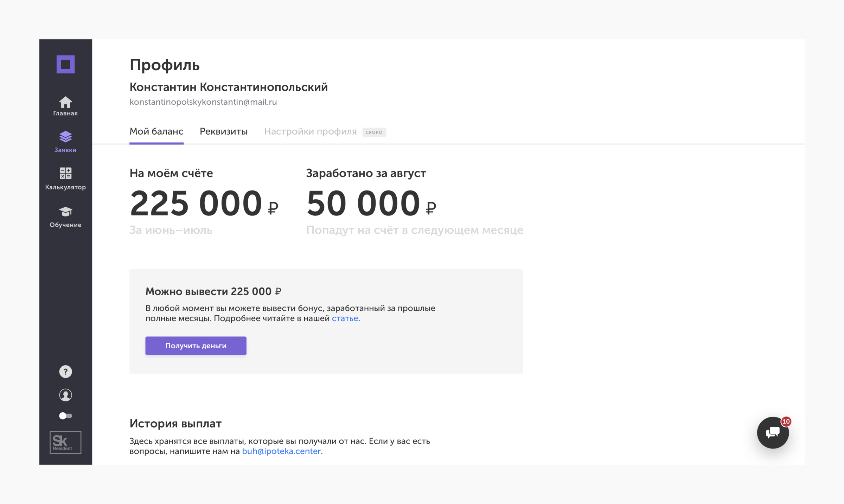Click the name Константин Константинопольский
Image resolution: width=844 pixels, height=504 pixels.
coord(229,87)
